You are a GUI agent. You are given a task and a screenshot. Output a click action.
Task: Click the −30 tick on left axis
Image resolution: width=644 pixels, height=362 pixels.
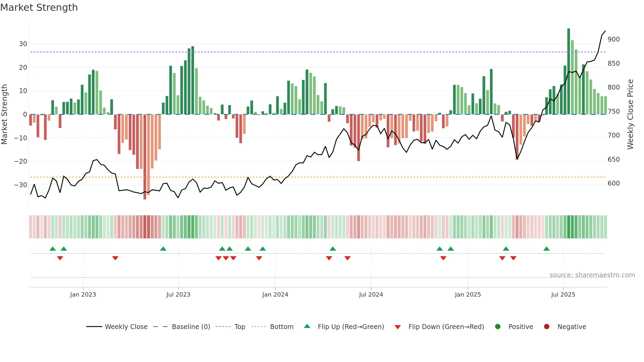[21, 185]
